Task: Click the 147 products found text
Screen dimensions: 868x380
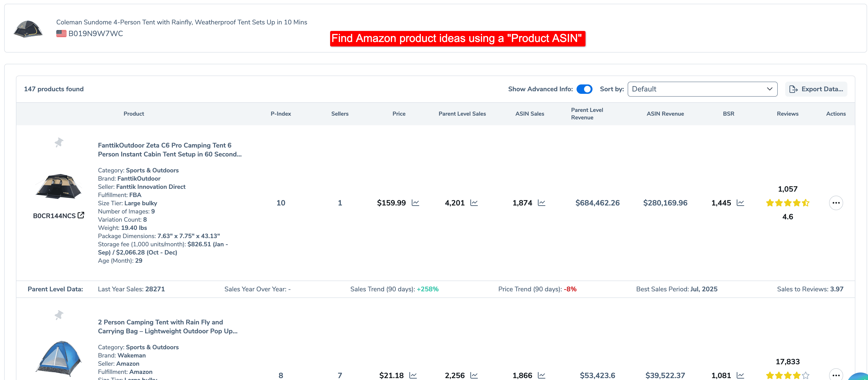Action: [x=54, y=89]
